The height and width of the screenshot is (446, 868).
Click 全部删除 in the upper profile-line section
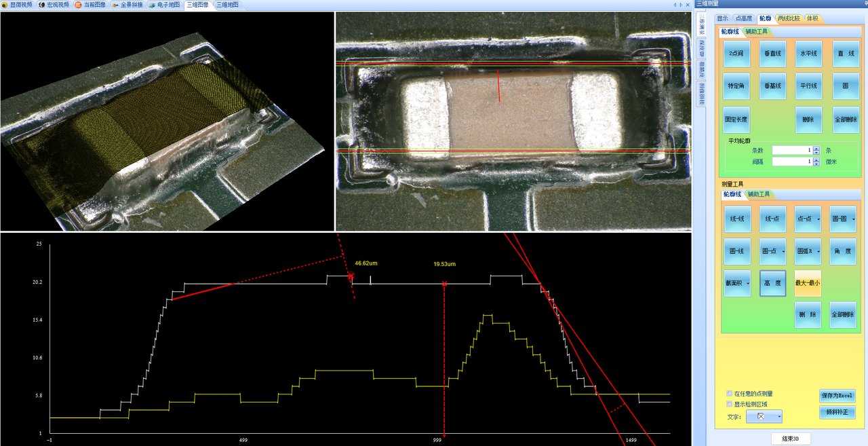[846, 119]
